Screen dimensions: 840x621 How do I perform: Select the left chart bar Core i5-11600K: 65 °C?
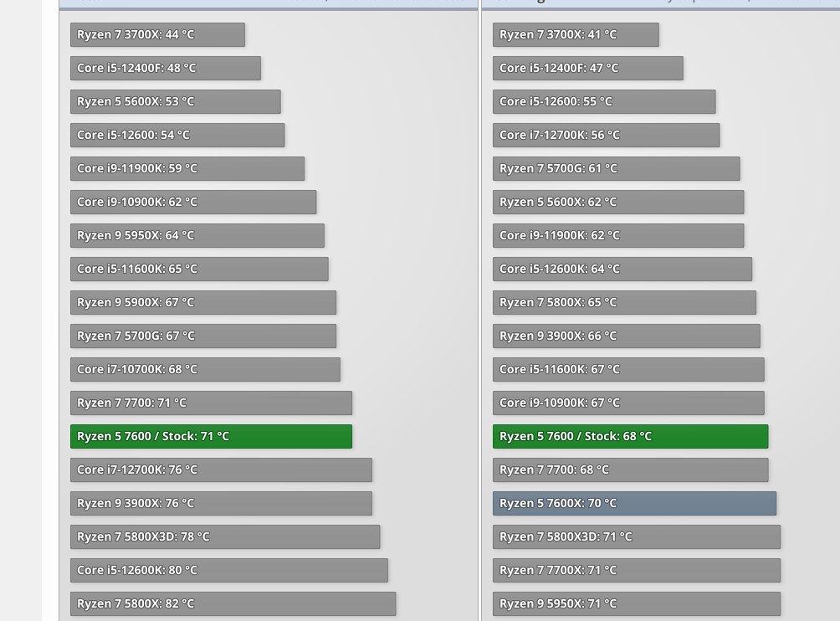(x=199, y=269)
